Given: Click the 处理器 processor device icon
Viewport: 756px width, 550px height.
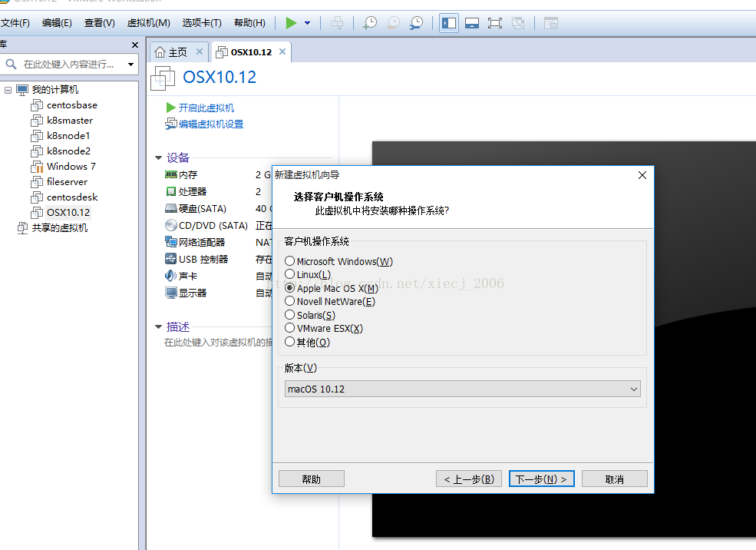Looking at the screenshot, I should [x=171, y=191].
